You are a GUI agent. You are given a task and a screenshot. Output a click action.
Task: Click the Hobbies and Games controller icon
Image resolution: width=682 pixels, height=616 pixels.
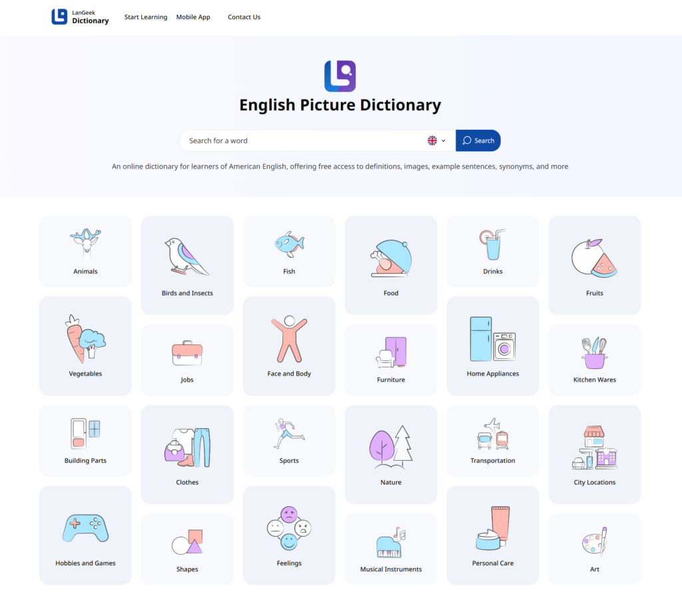85,528
